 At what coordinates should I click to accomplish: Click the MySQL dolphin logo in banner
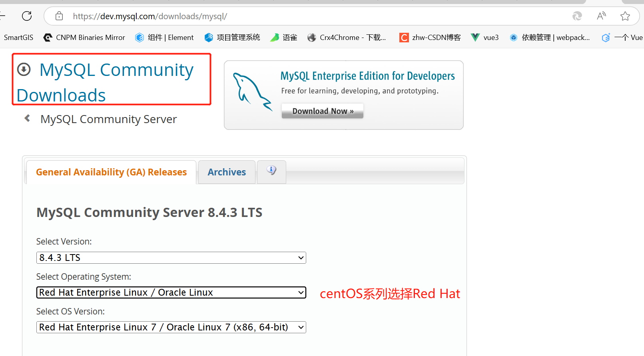point(252,91)
